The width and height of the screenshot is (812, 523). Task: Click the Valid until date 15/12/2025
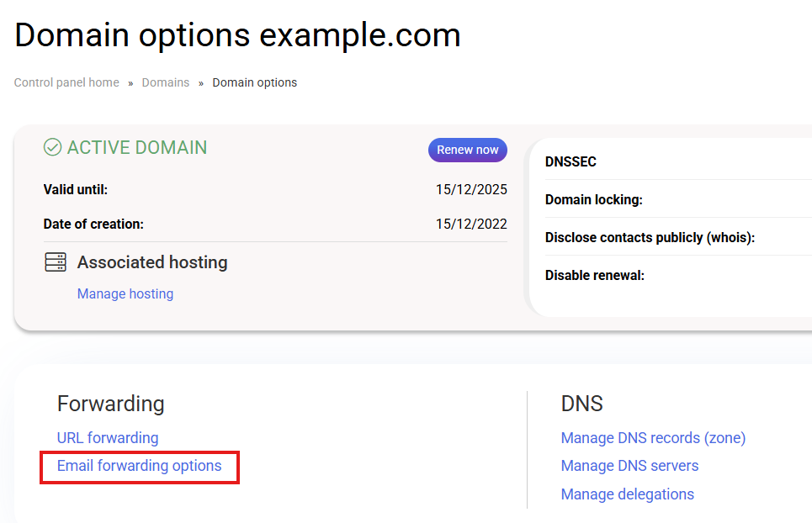(x=471, y=189)
